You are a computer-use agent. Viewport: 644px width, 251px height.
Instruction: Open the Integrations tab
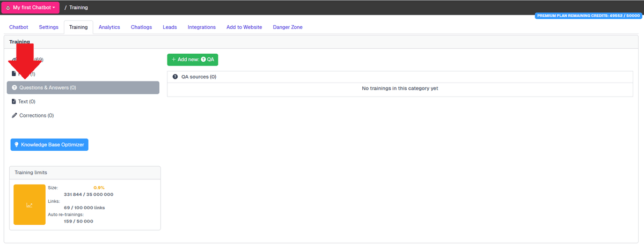[202, 27]
